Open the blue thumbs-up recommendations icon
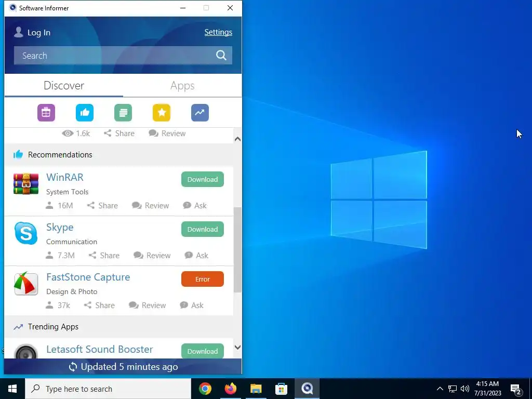 click(x=85, y=113)
